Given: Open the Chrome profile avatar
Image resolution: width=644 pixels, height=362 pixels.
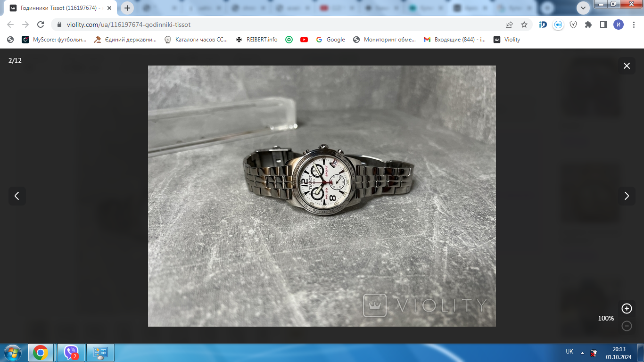Looking at the screenshot, I should [x=618, y=25].
